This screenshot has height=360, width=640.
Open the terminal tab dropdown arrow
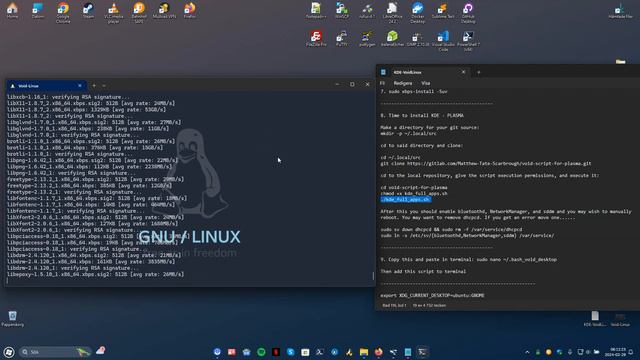pos(104,86)
